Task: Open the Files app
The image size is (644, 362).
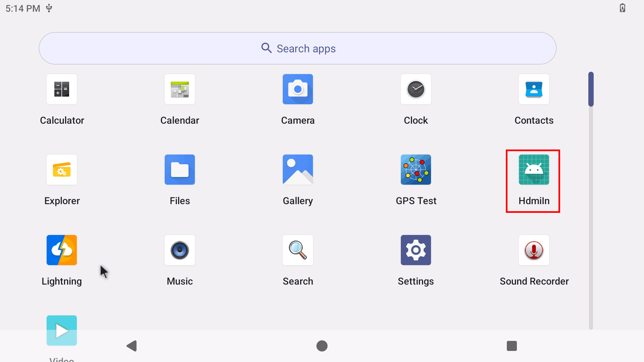Action: pos(180,170)
